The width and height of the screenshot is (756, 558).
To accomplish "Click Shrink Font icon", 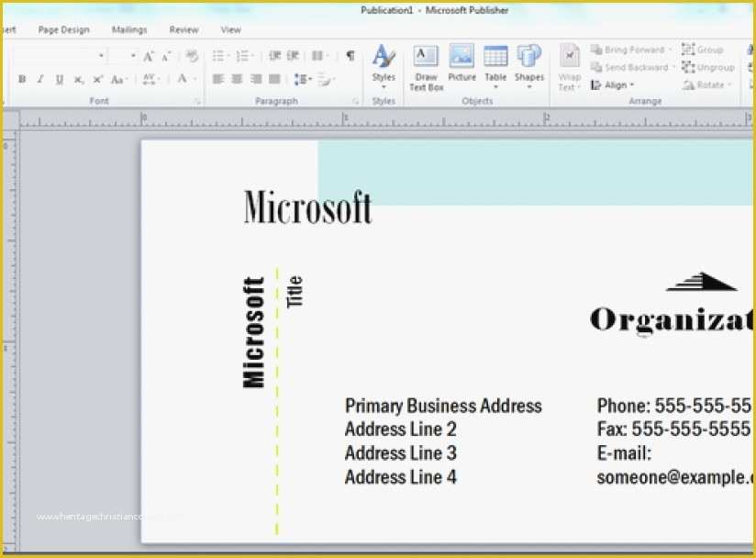I will click(x=166, y=56).
